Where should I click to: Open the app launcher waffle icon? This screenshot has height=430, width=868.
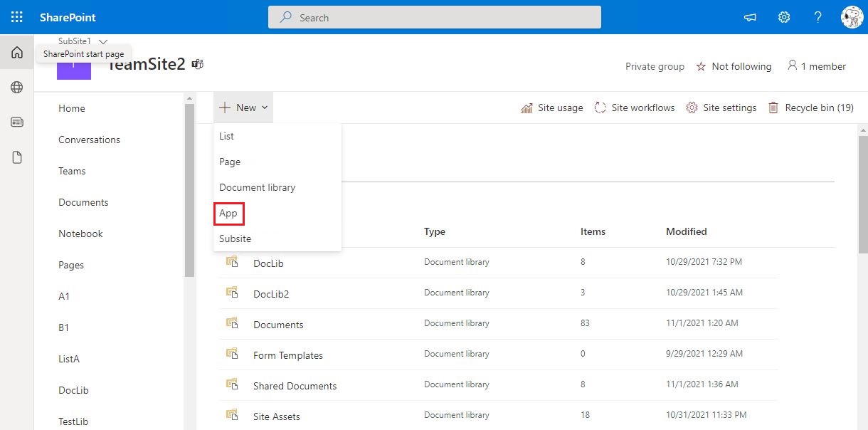point(17,17)
